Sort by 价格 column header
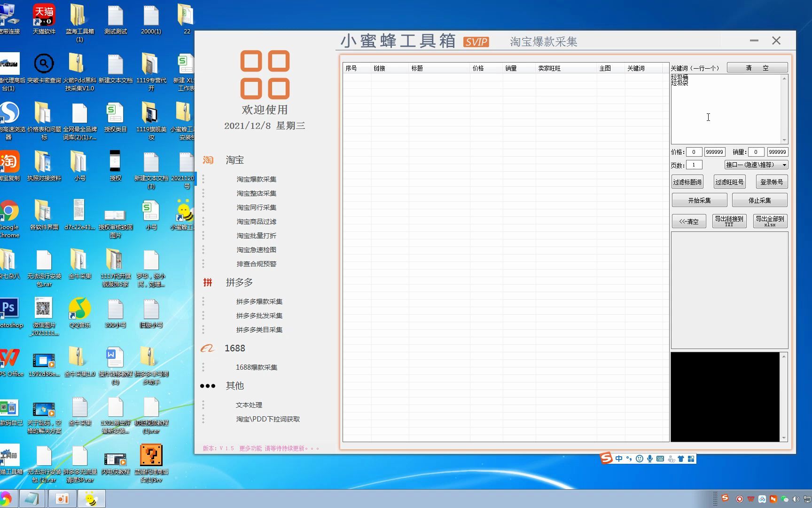Image resolution: width=812 pixels, height=508 pixels. pyautogui.click(x=486, y=68)
